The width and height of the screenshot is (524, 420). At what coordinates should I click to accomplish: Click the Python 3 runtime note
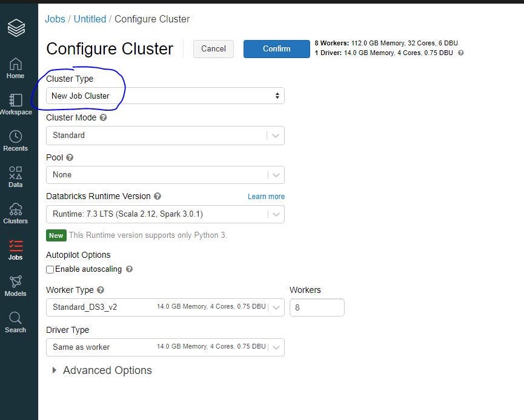148,235
